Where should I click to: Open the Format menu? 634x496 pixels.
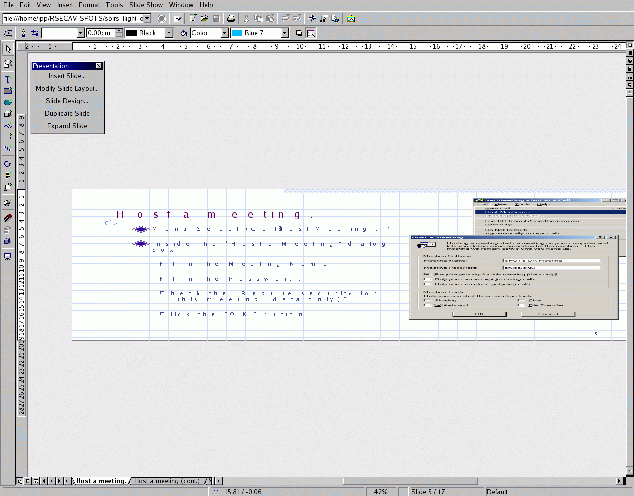coord(88,5)
